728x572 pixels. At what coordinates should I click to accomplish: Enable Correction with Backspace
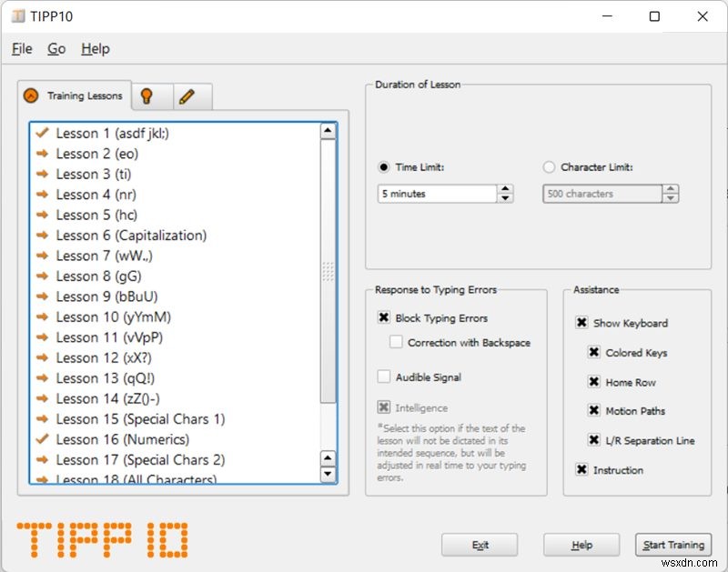click(x=396, y=342)
